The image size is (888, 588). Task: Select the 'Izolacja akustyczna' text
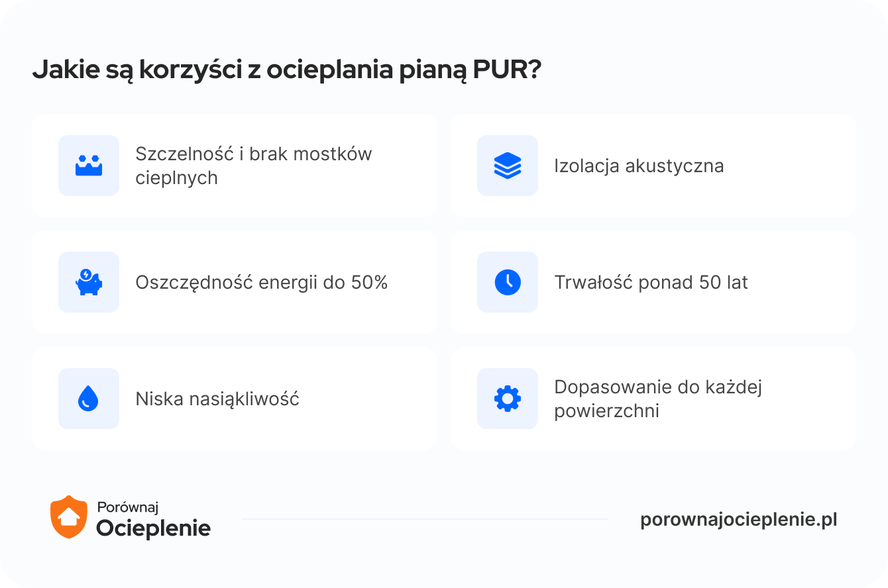(639, 166)
